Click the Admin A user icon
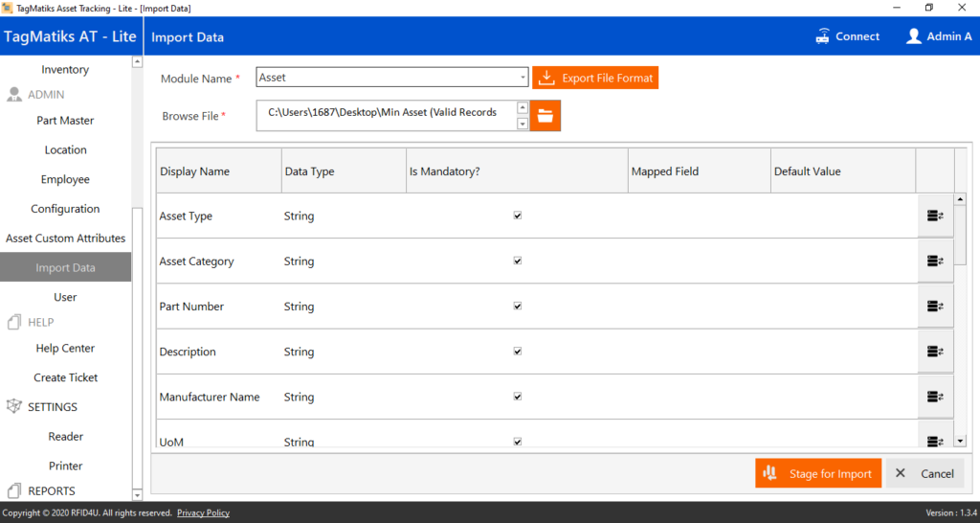This screenshot has width=980, height=523. (914, 36)
